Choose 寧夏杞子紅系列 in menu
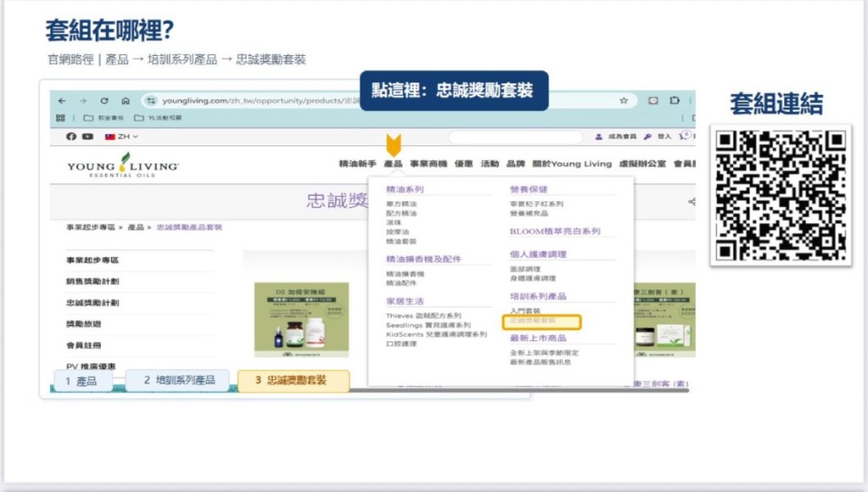This screenshot has width=868, height=492. coord(537,204)
